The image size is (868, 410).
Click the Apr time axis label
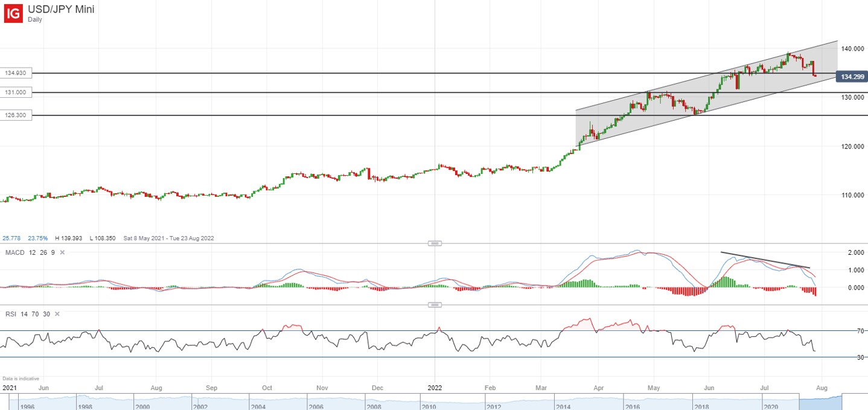(x=599, y=387)
